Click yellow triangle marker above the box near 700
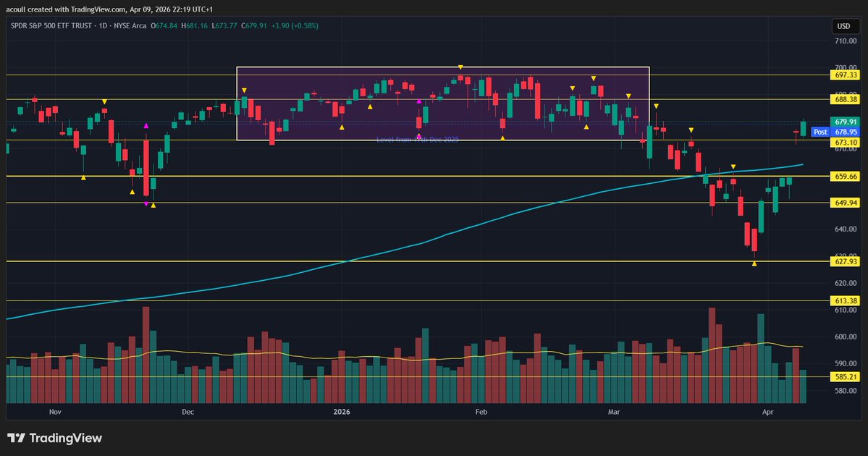 point(460,67)
